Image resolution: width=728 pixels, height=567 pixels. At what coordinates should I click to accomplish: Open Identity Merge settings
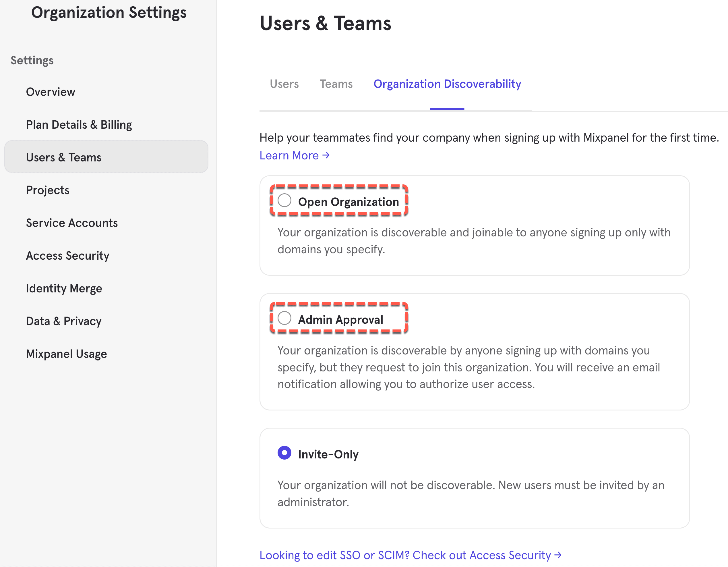pyautogui.click(x=64, y=288)
